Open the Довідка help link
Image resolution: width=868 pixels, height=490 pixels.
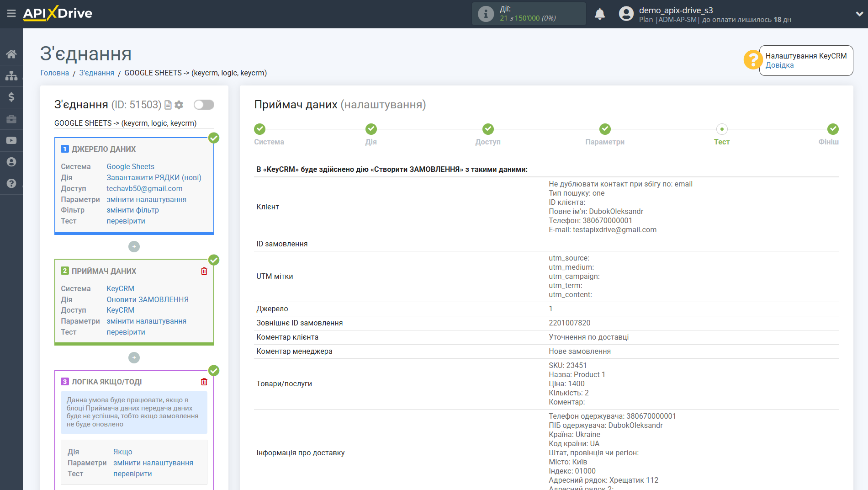click(x=779, y=65)
